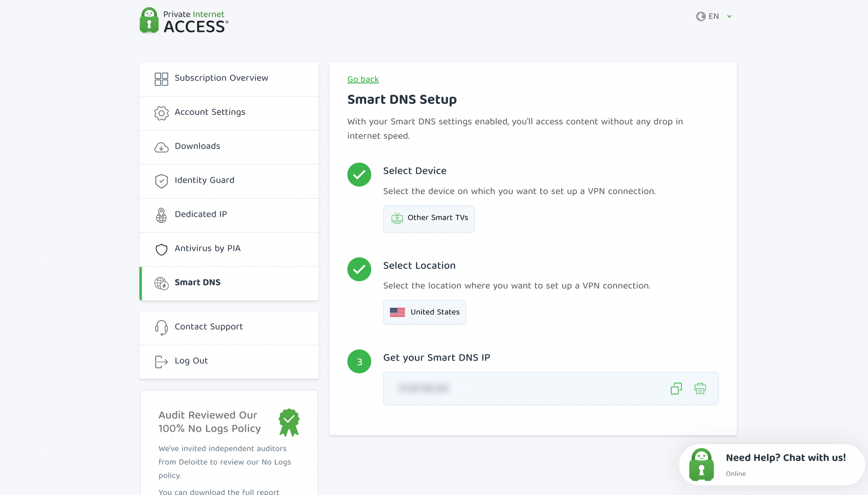Screen dimensions: 868x495
Task: Copy the Smart DNS IP
Action: 676,388
